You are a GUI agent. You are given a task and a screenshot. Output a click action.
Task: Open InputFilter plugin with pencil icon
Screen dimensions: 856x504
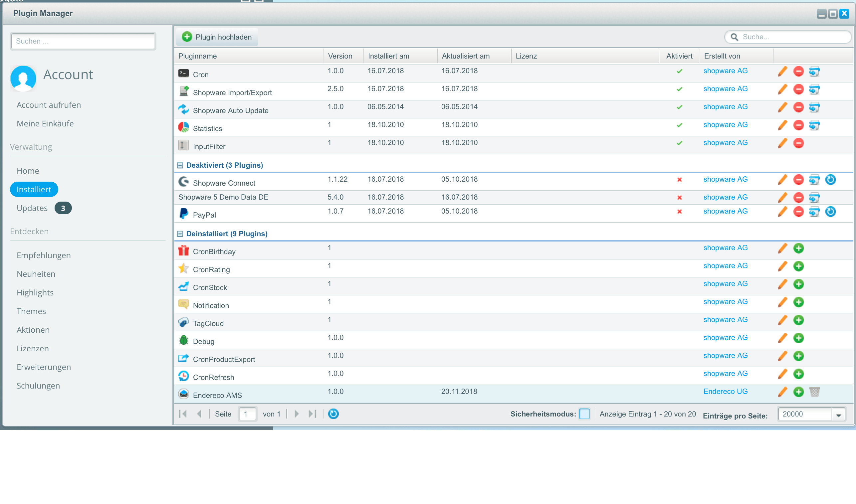point(782,143)
